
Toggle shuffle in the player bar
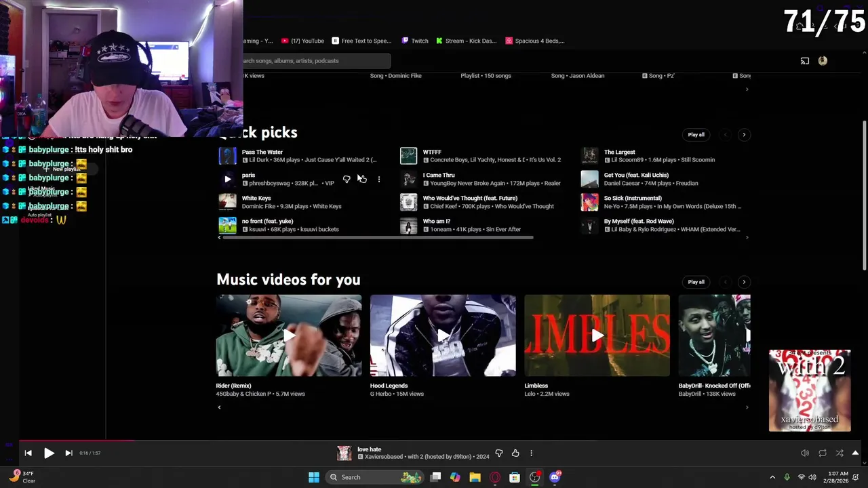840,453
